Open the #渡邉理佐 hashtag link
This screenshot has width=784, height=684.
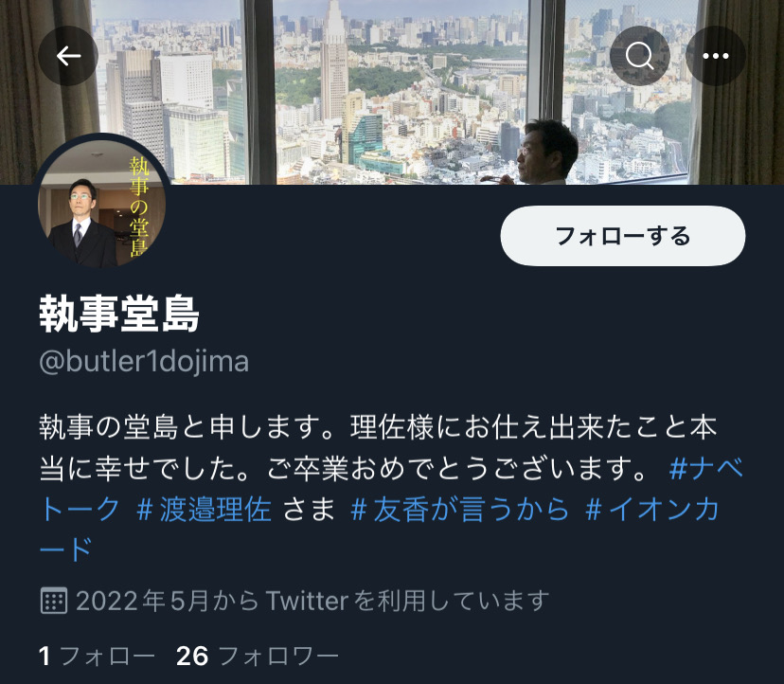[205, 510]
